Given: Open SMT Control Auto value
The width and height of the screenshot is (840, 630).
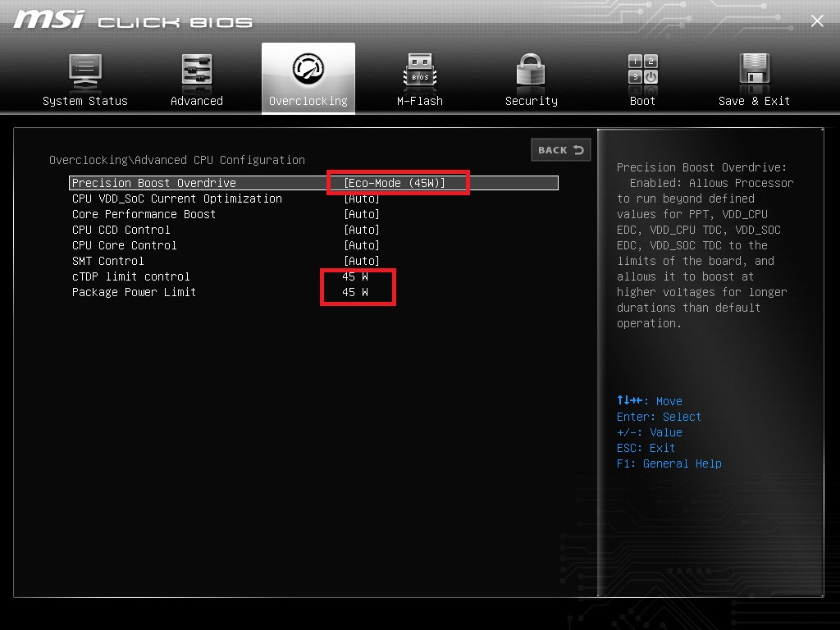Looking at the screenshot, I should point(362,261).
